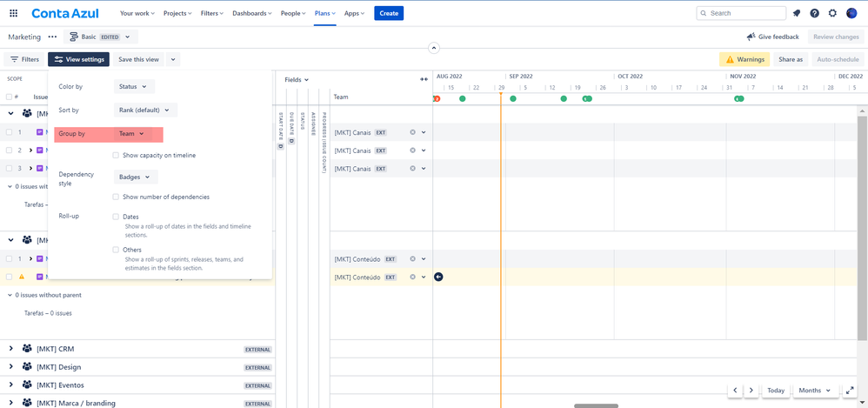Check the Others roll-up option

(x=116, y=251)
